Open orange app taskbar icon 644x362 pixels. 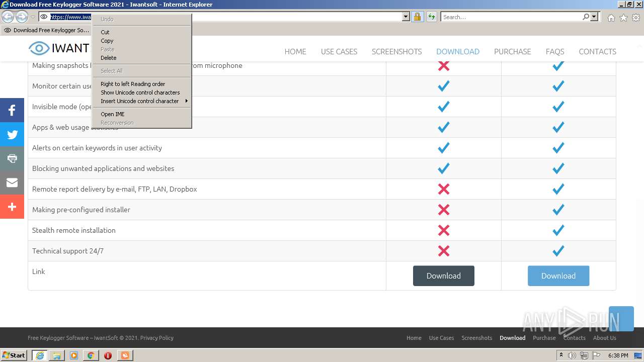(x=125, y=355)
